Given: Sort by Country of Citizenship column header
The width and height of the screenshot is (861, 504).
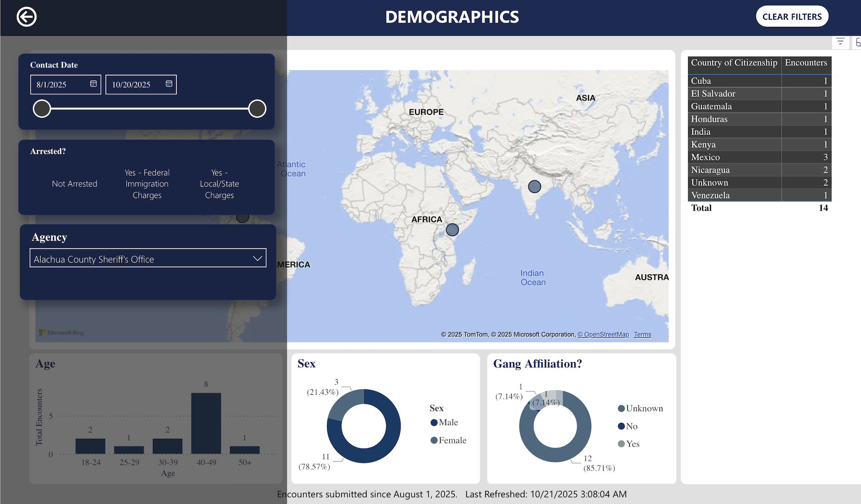Looking at the screenshot, I should point(733,63).
